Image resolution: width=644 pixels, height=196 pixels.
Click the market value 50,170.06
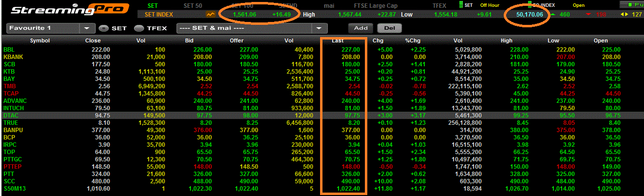click(530, 15)
